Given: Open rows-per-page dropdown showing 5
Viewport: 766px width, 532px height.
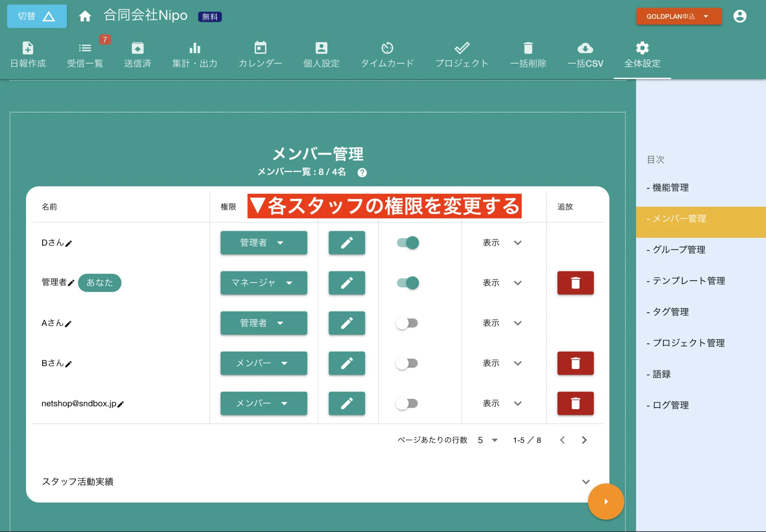Looking at the screenshot, I should pyautogui.click(x=487, y=440).
